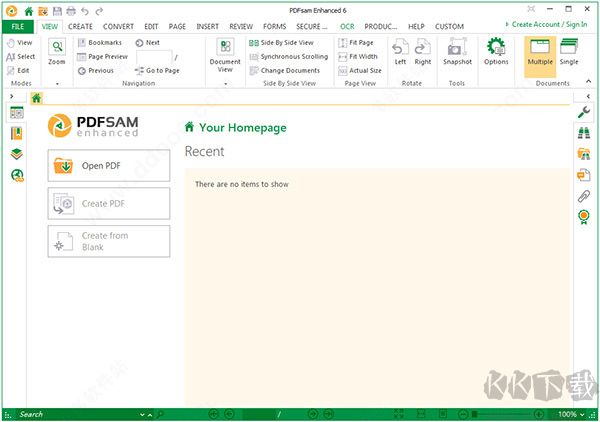The width and height of the screenshot is (600, 422).
Task: Expand the Document View dropdown
Action: (225, 84)
